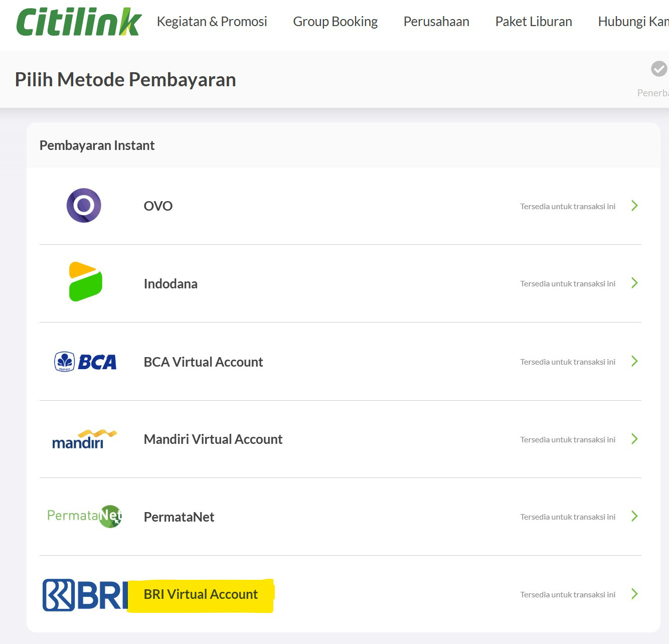Screen dimensions: 669x644
Task: Expand the OVO row chevron
Action: tap(634, 206)
